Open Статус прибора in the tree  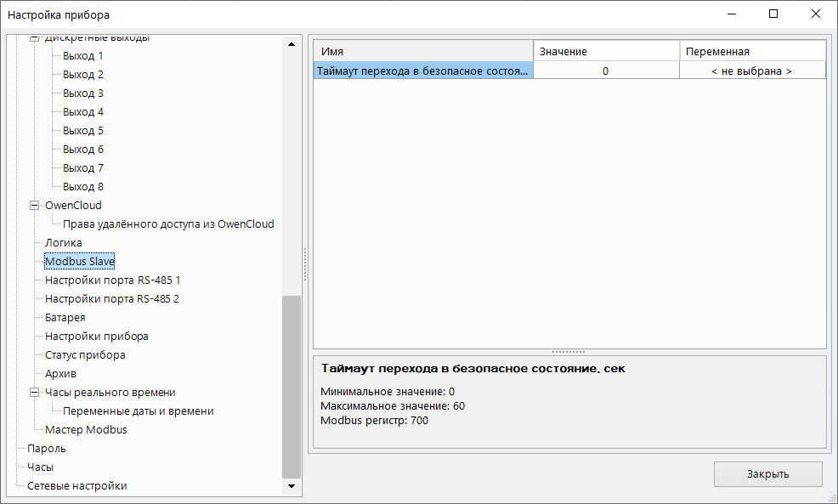(85, 355)
